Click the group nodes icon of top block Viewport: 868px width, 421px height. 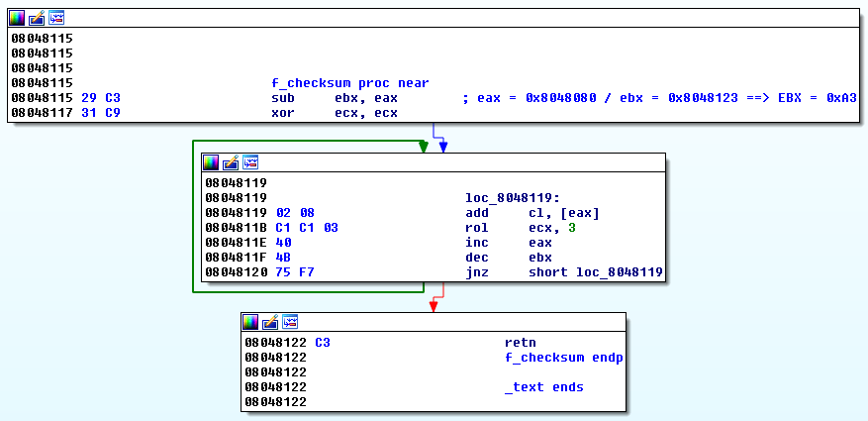click(55, 18)
